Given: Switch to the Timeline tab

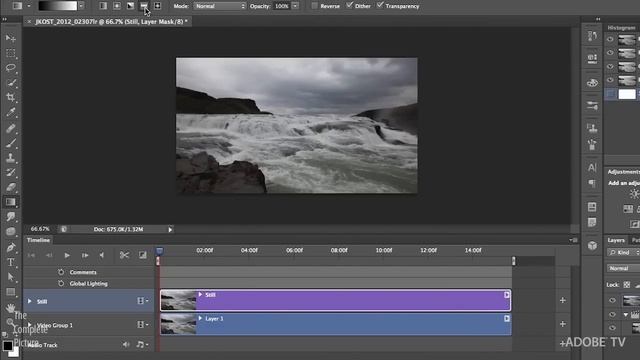Looking at the screenshot, I should tap(38, 240).
